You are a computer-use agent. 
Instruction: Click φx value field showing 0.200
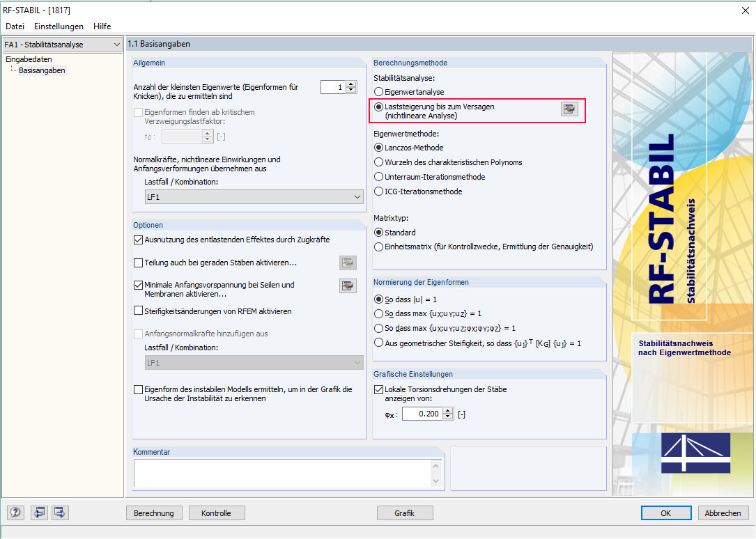[423, 414]
